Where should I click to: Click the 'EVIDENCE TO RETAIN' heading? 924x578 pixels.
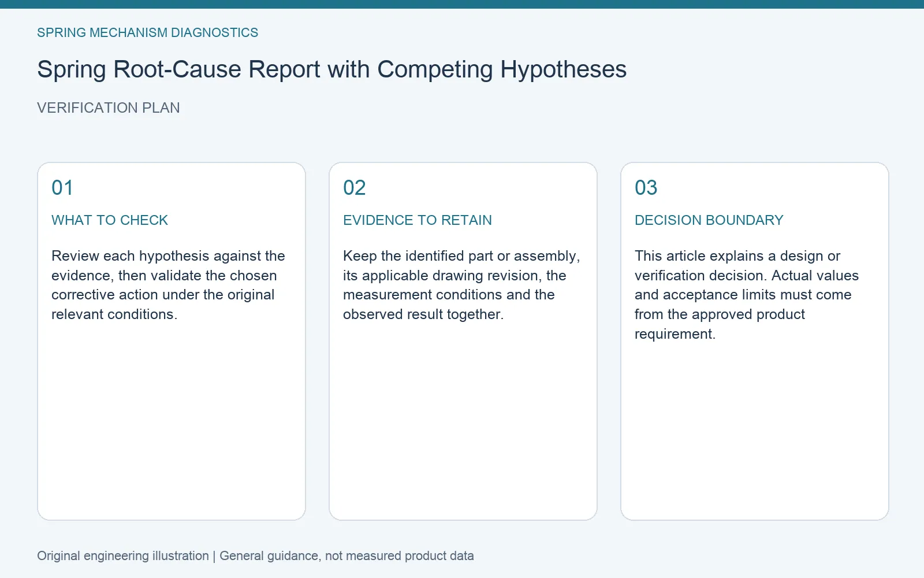pyautogui.click(x=418, y=220)
